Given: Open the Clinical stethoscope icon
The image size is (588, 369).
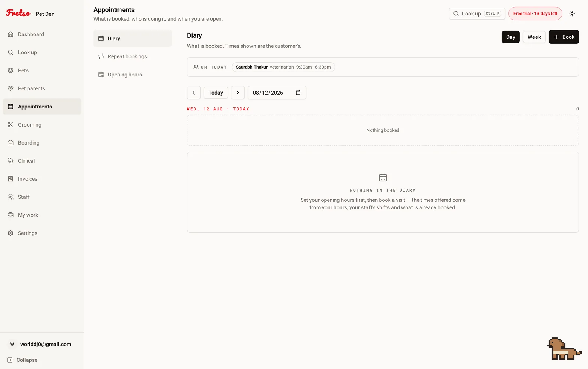Looking at the screenshot, I should coord(11,161).
